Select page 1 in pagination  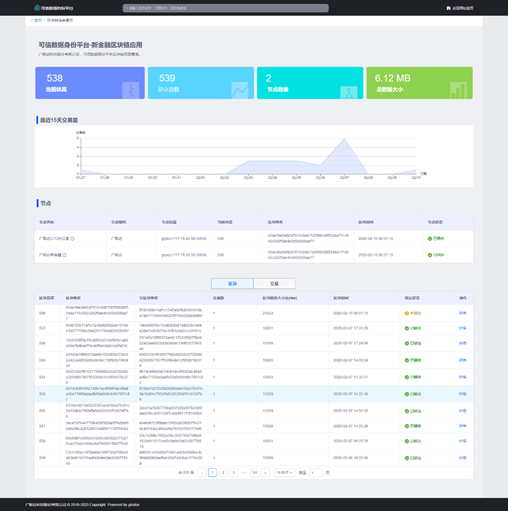pos(212,473)
